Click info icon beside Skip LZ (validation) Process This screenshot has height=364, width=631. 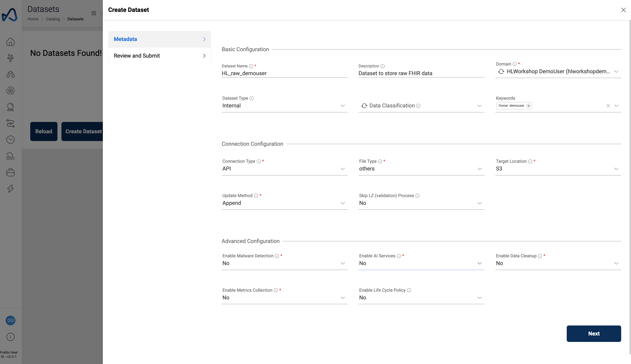(418, 196)
